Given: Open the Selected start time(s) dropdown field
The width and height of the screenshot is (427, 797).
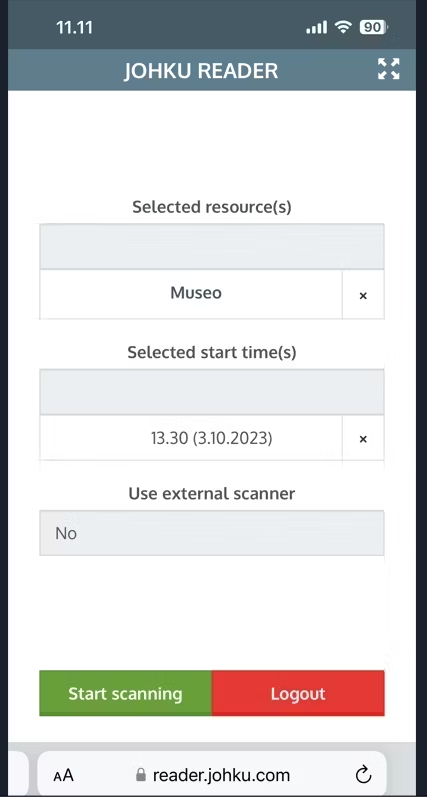Looking at the screenshot, I should pos(211,392).
